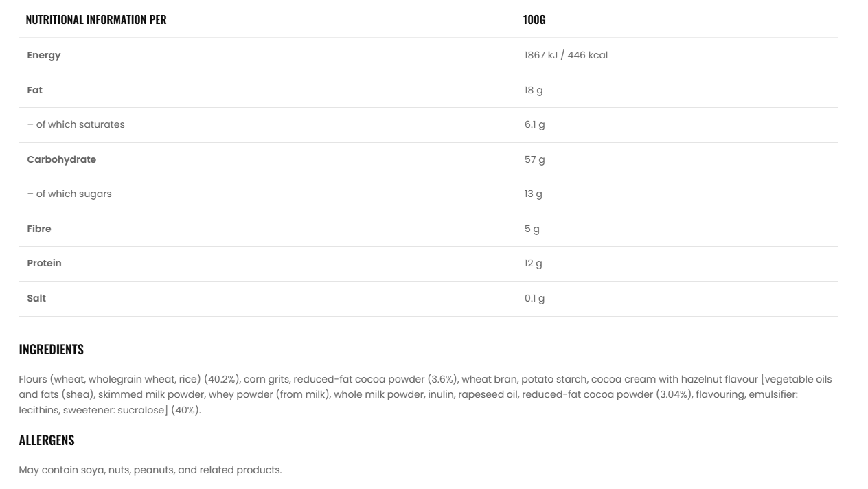This screenshot has width=868, height=489.
Task: Click the "6.1 g" saturates value
Action: coord(534,124)
